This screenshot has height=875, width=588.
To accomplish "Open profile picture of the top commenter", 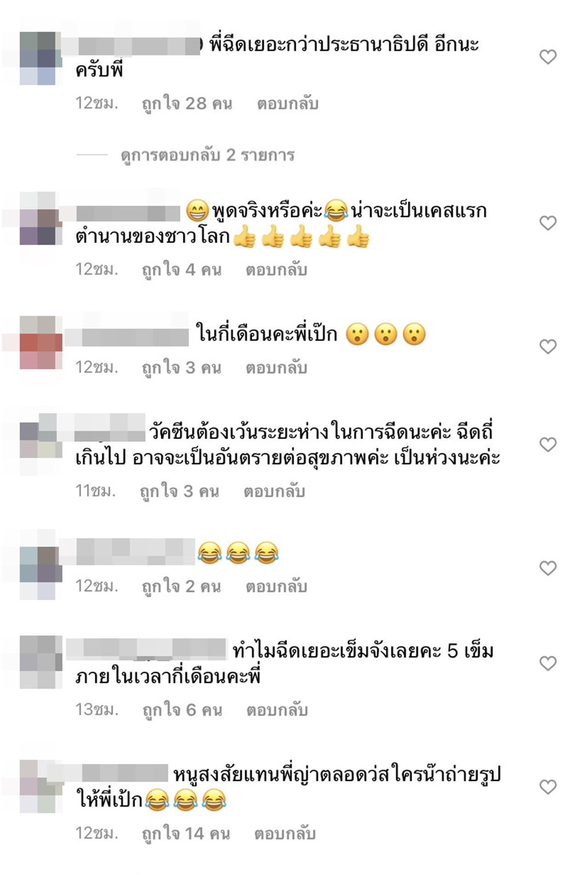I will pyautogui.click(x=41, y=58).
